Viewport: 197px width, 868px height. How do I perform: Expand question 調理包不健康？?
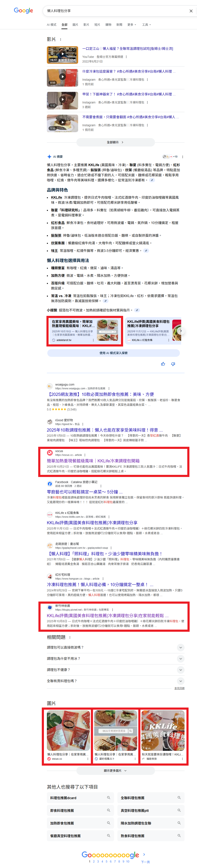click(x=115, y=670)
